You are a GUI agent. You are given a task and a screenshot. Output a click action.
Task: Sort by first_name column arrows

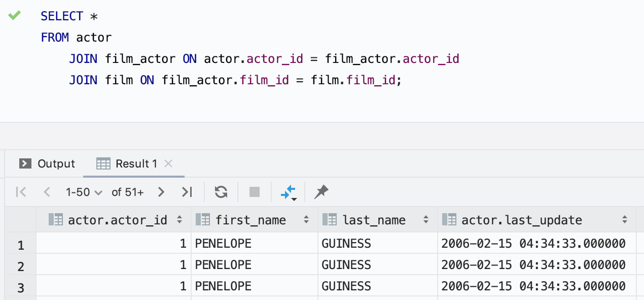(x=306, y=220)
